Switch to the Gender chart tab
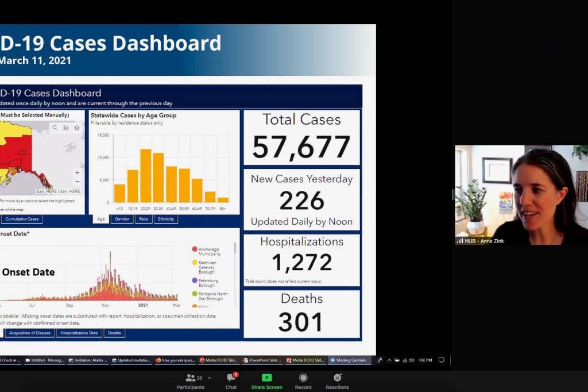This screenshot has width=588, height=392. click(122, 219)
